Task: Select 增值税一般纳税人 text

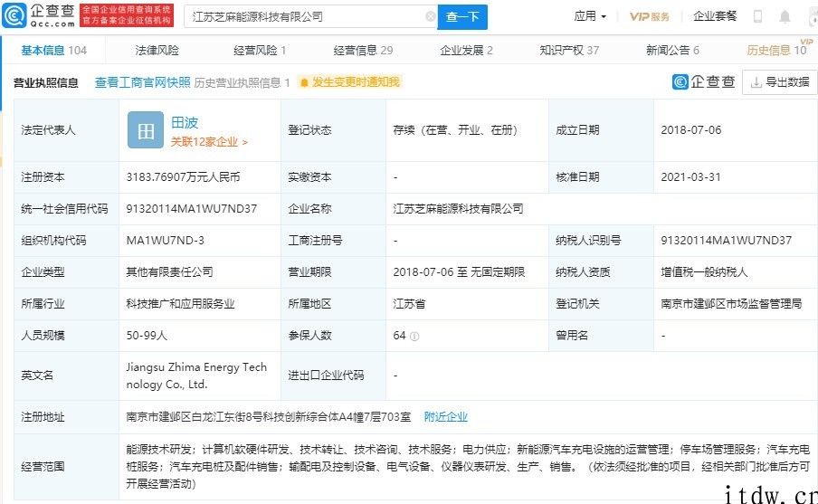Action: click(704, 271)
